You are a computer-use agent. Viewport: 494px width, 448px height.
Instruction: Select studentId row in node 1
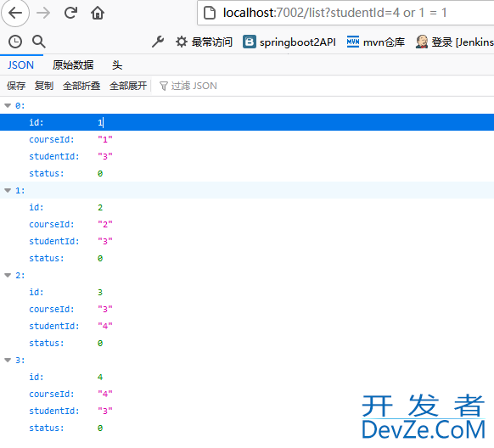click(247, 242)
